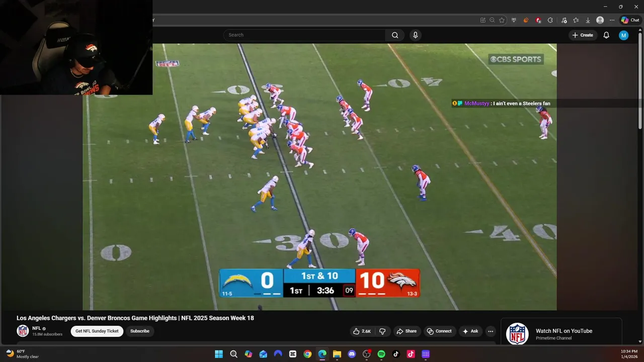Open the NFL channel avatar
Viewport: 644px width, 362px height.
pos(23,331)
